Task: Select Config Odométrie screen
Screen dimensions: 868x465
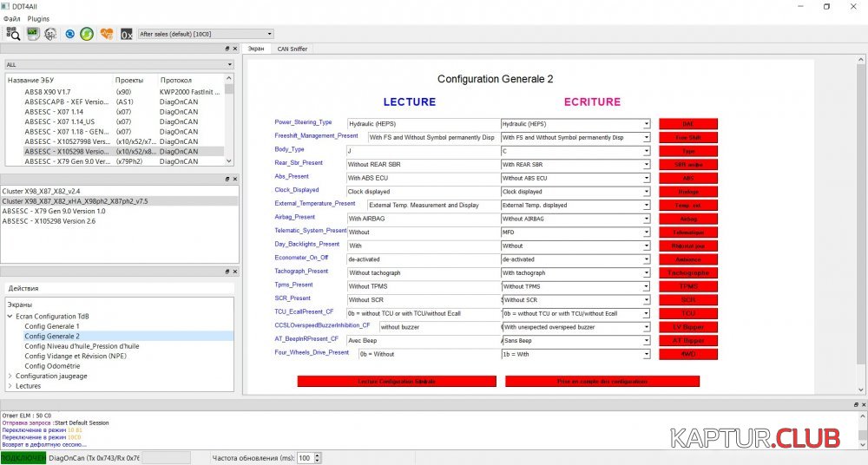Action: point(52,366)
